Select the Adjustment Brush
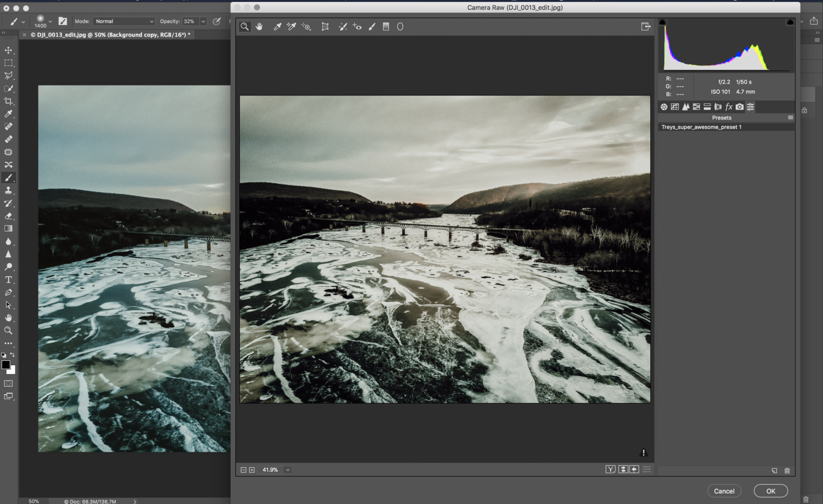 click(372, 26)
